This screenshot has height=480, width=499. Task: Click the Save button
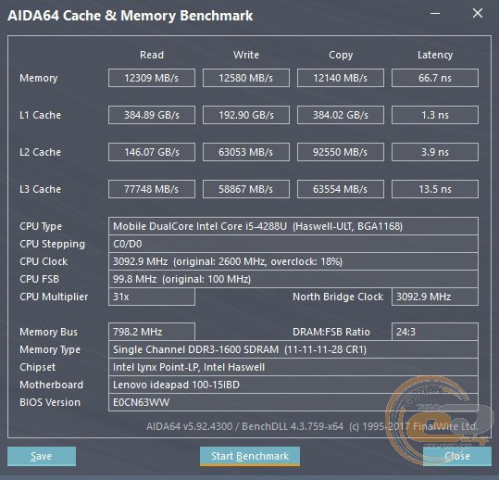(42, 456)
